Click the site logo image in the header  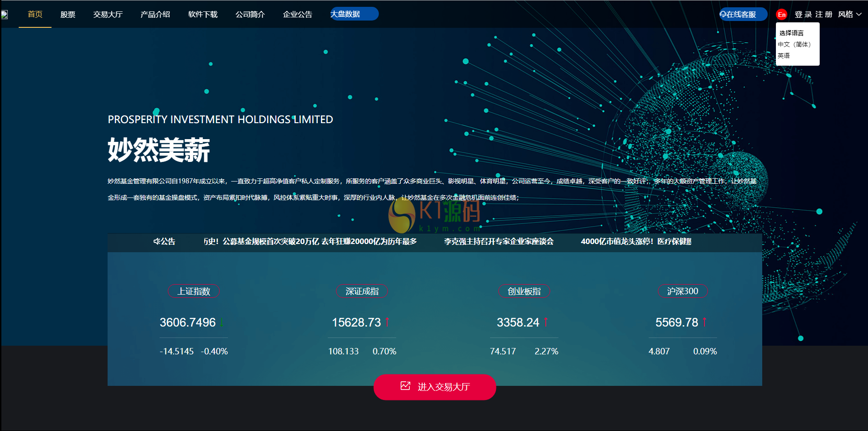pyautogui.click(x=5, y=15)
